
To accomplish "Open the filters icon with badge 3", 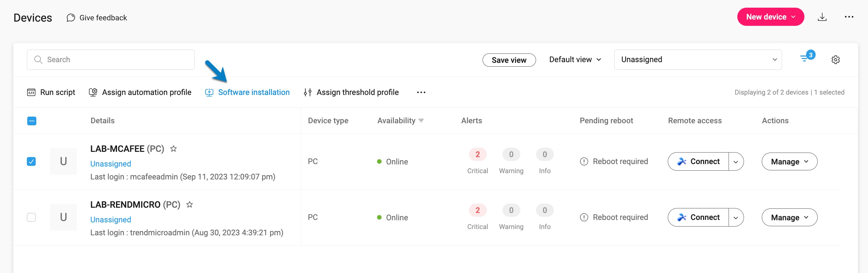I will click(807, 57).
